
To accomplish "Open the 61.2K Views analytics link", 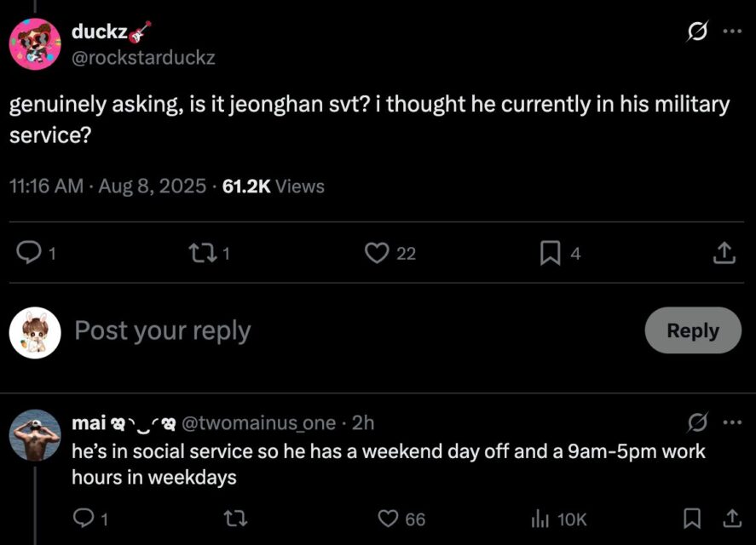I will click(273, 186).
